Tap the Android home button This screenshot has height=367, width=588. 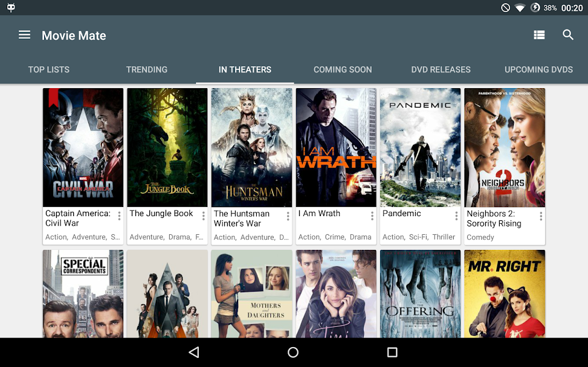click(293, 352)
